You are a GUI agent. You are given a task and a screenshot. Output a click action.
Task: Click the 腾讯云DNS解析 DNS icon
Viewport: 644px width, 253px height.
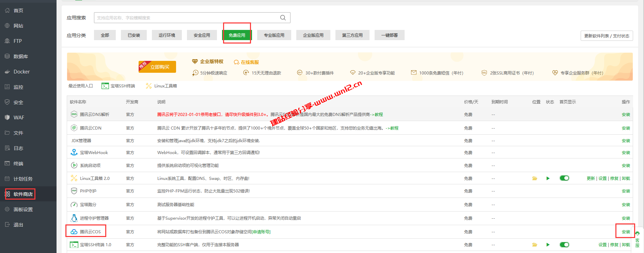click(74, 114)
